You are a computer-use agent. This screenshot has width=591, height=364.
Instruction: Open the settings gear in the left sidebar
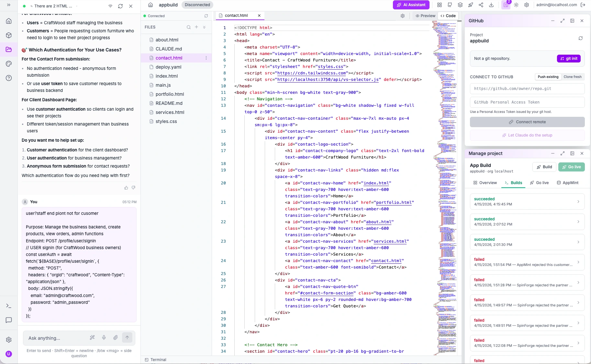9,340
